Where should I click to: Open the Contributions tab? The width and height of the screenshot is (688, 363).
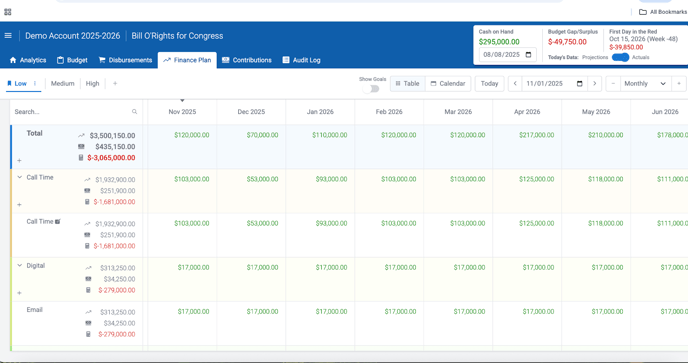(247, 60)
